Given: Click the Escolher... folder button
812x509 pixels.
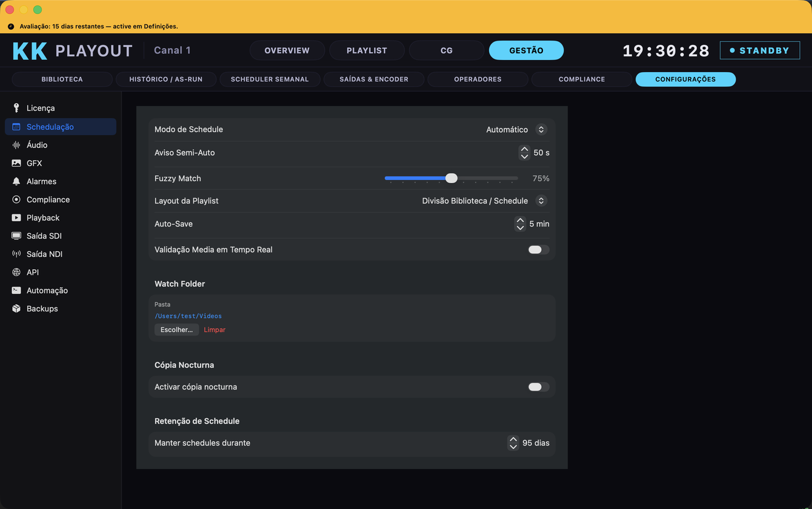Looking at the screenshot, I should tap(176, 330).
